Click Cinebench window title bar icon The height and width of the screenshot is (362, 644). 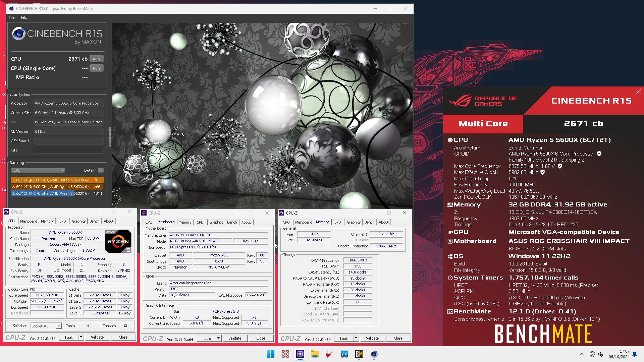tap(11, 8)
